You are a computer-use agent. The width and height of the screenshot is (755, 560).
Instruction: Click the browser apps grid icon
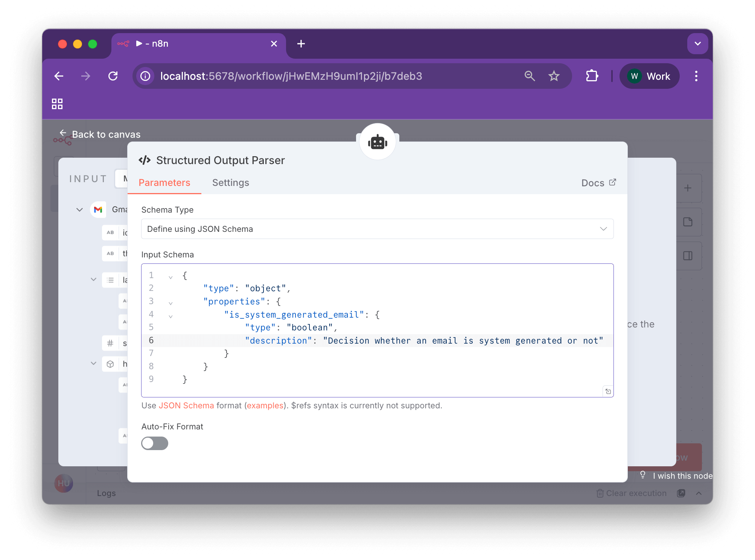click(x=57, y=103)
